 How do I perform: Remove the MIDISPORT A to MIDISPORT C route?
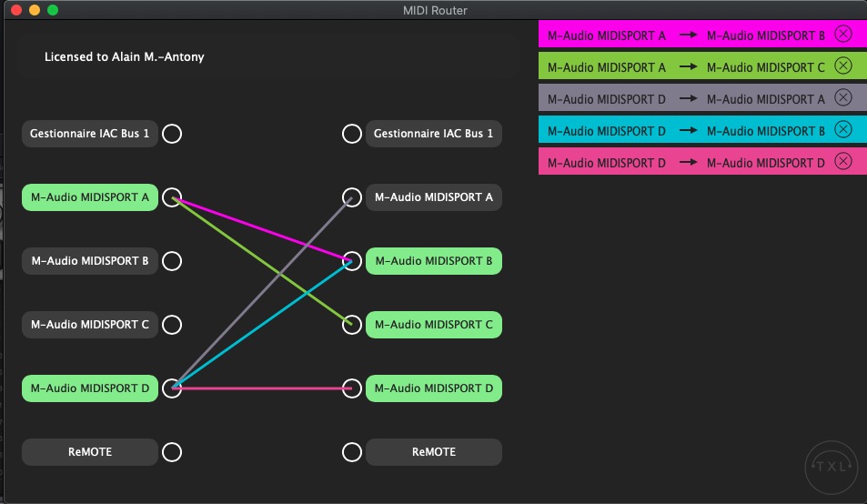[842, 66]
